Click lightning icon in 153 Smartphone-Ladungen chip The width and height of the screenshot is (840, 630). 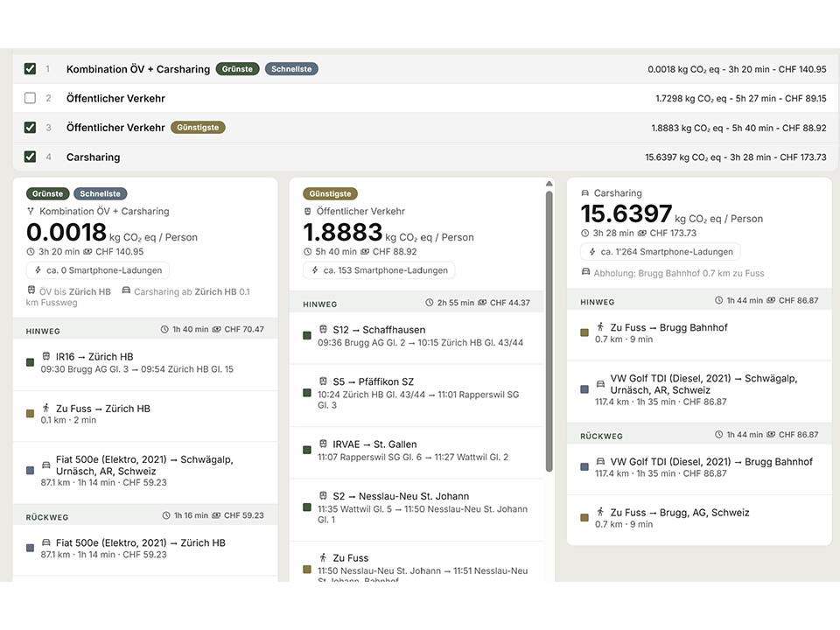[315, 270]
